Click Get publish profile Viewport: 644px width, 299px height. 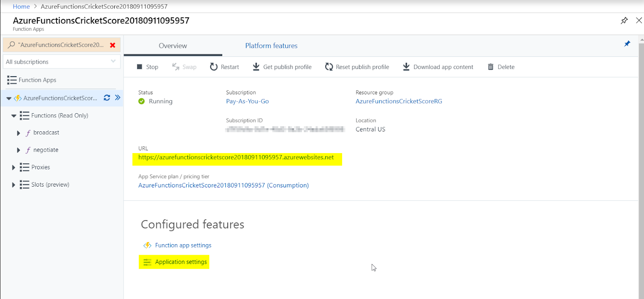(x=282, y=67)
